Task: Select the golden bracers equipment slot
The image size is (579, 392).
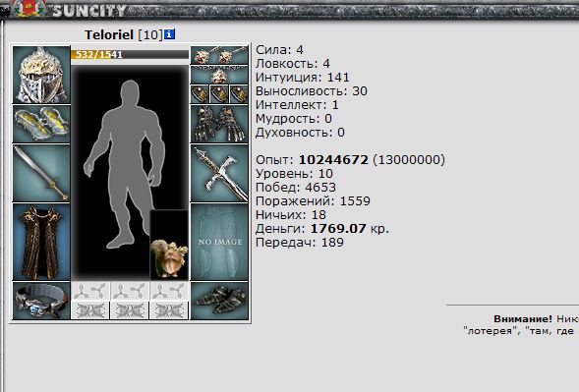Action: coord(41,124)
